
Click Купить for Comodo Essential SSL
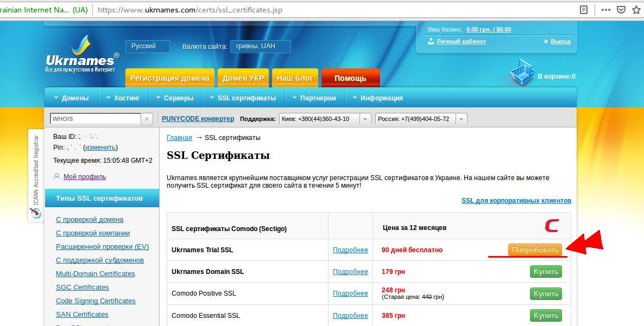pos(546,315)
